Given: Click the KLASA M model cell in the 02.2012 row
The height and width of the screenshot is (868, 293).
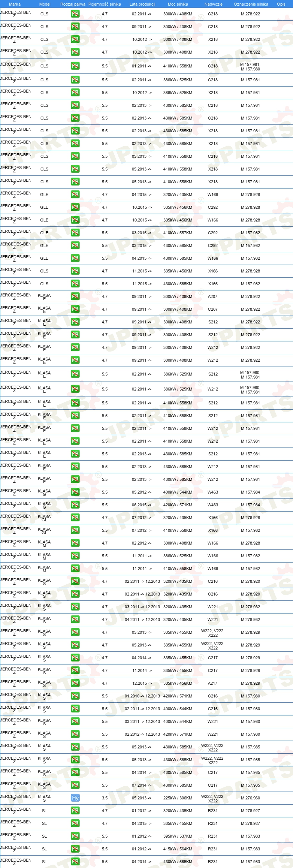Looking at the screenshot, I should (44, 543).
